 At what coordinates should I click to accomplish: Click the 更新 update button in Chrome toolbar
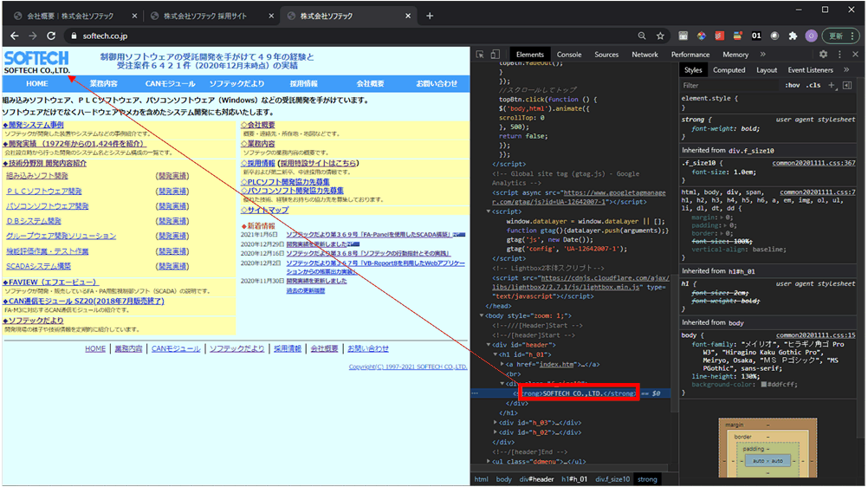(x=835, y=36)
